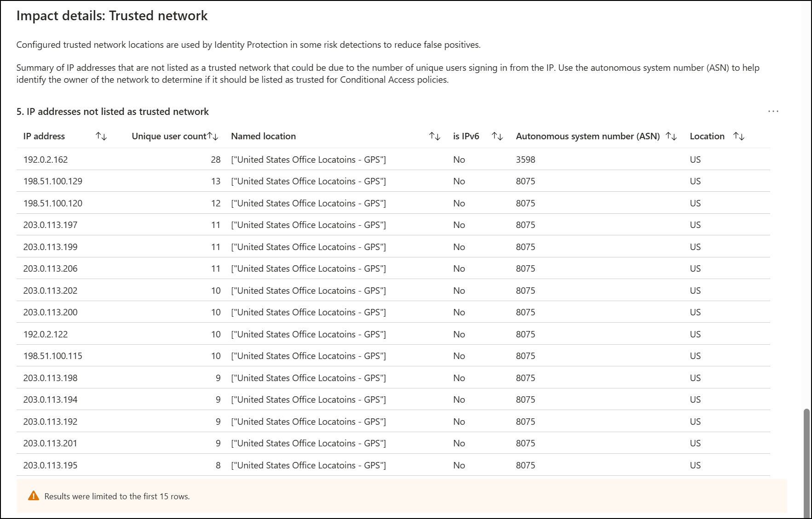
Task: Click IP address 192.0.2.122
Action: (x=46, y=334)
